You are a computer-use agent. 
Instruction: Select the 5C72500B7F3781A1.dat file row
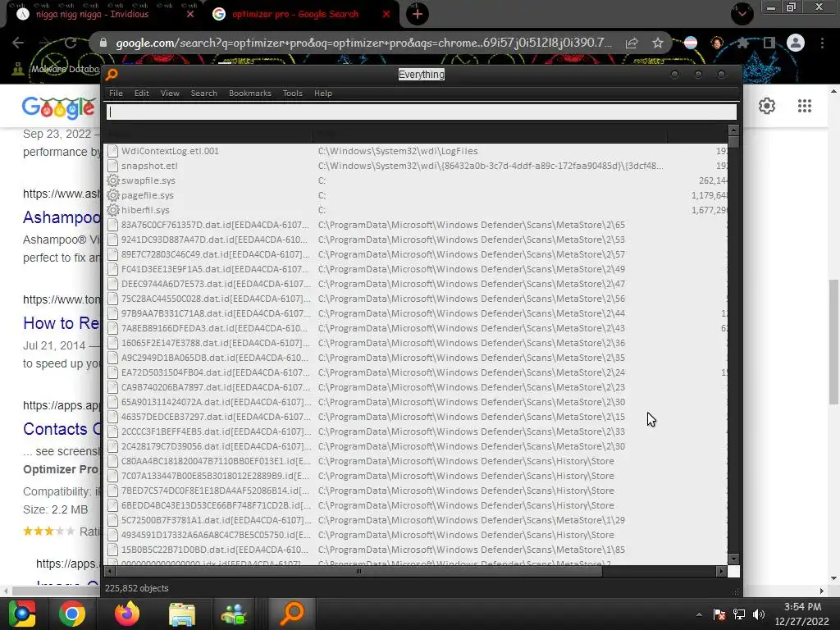pyautogui.click(x=416, y=520)
